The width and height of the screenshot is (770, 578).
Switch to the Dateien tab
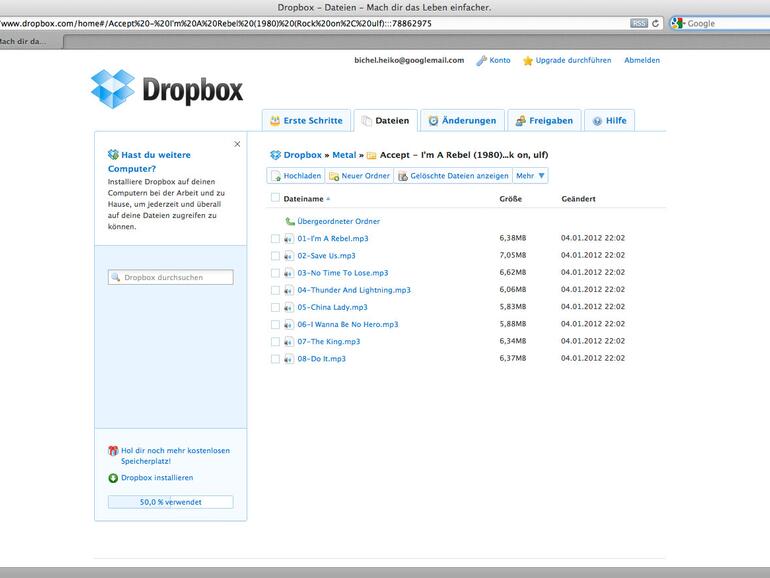(385, 120)
